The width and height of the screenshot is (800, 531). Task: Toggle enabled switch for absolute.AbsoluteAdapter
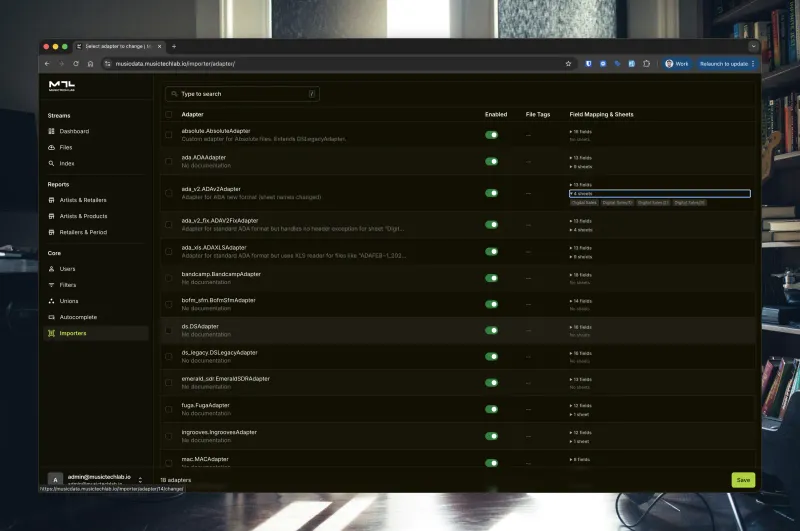point(491,135)
